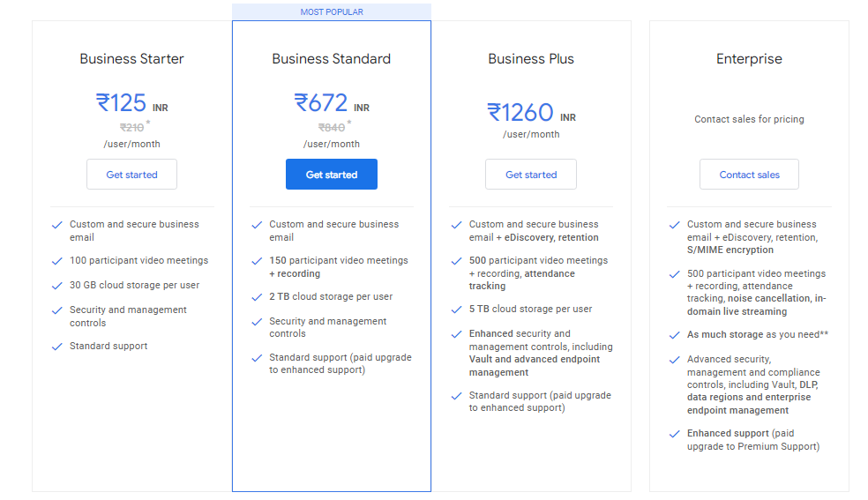Click the MOST POPULAR banner label
The height and width of the screenshot is (500, 868).
coord(332,11)
